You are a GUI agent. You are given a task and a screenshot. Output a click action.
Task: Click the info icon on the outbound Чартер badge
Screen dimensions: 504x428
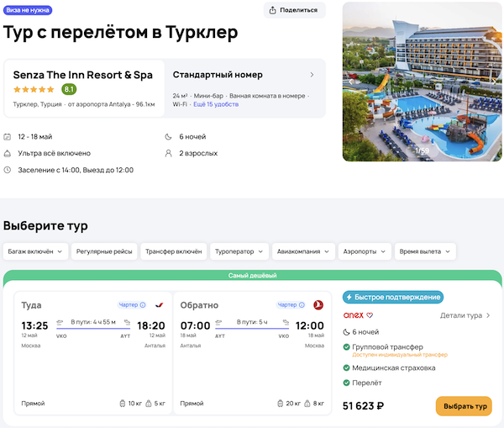point(143,304)
